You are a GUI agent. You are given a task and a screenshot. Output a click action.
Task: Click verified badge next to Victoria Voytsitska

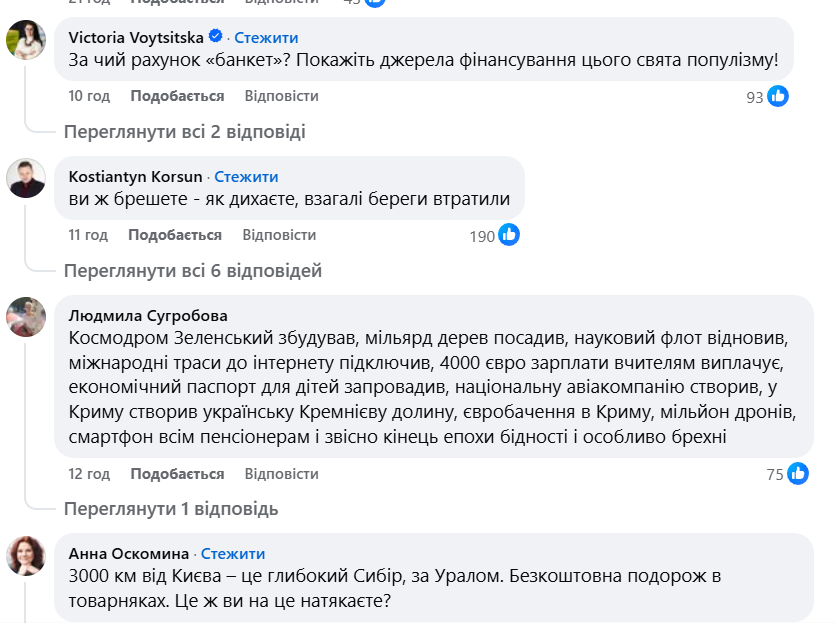tap(215, 38)
